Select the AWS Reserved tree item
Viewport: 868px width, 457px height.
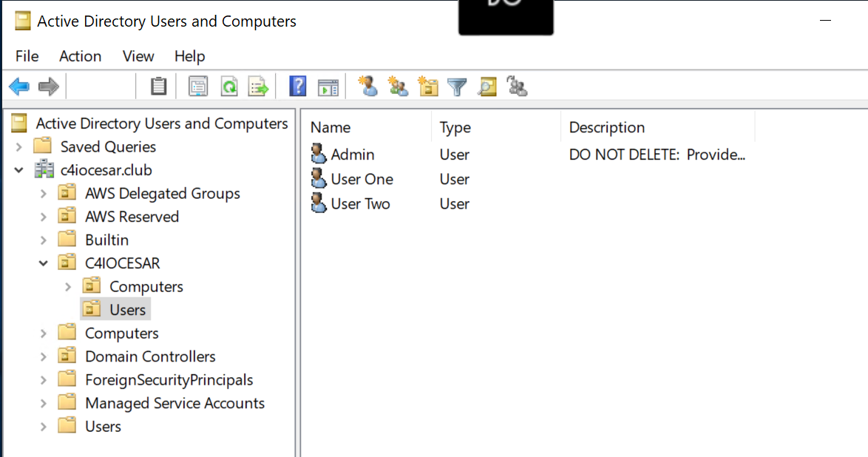[132, 217]
